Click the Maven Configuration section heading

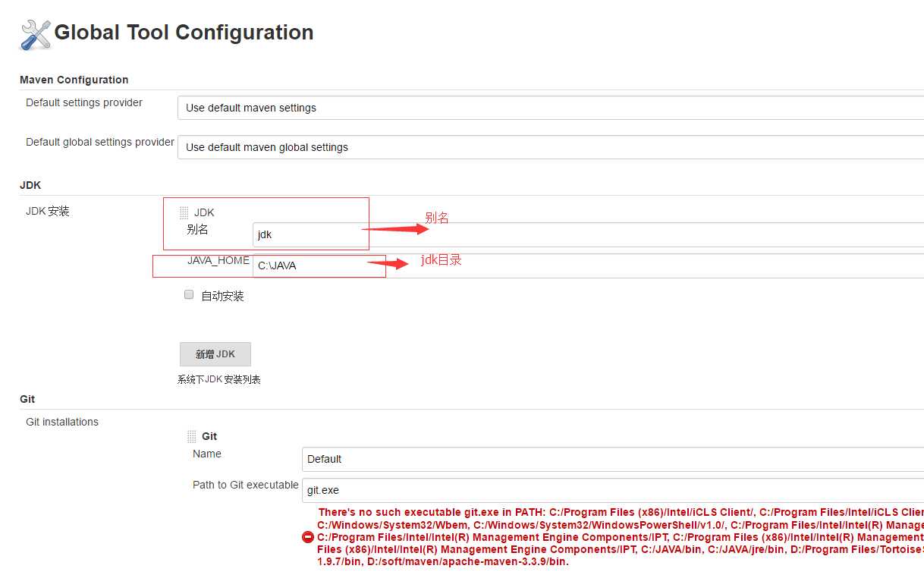pos(74,80)
